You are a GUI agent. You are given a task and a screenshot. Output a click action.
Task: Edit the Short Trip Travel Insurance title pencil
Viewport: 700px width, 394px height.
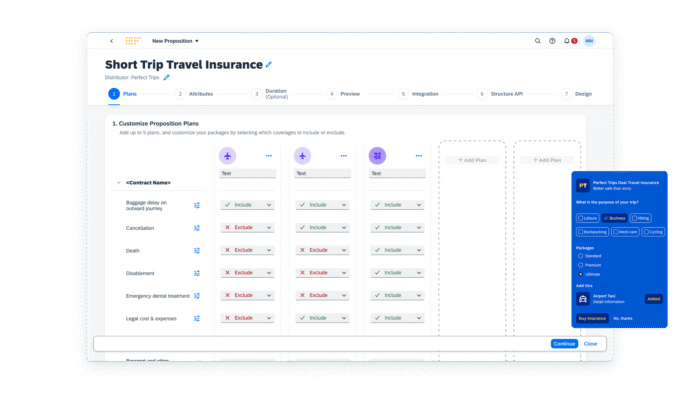269,65
